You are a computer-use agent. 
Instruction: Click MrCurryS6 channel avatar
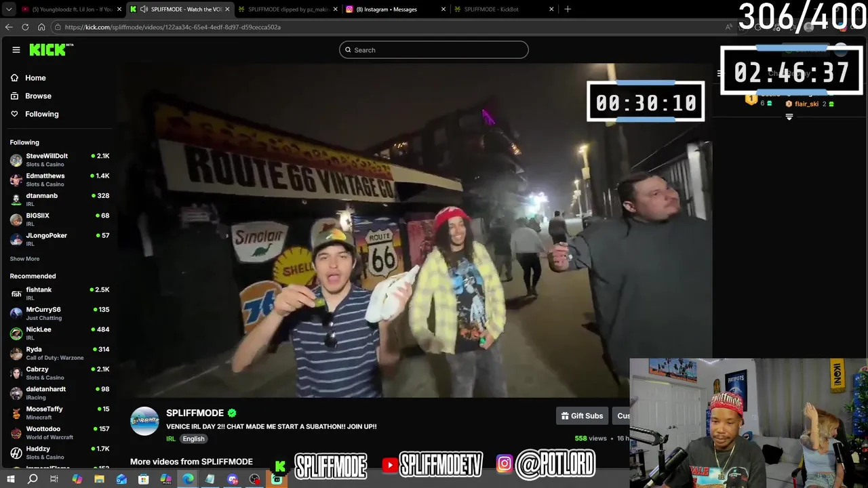pyautogui.click(x=16, y=314)
